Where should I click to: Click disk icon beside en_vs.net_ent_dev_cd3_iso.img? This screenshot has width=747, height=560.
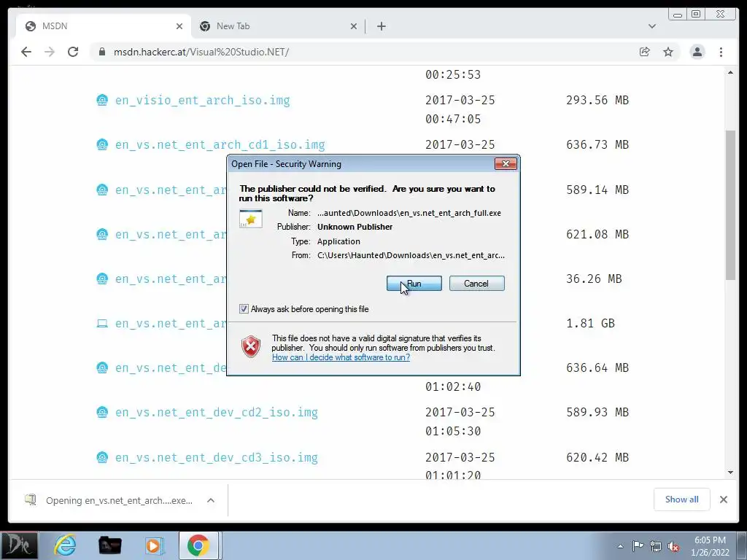(x=102, y=457)
